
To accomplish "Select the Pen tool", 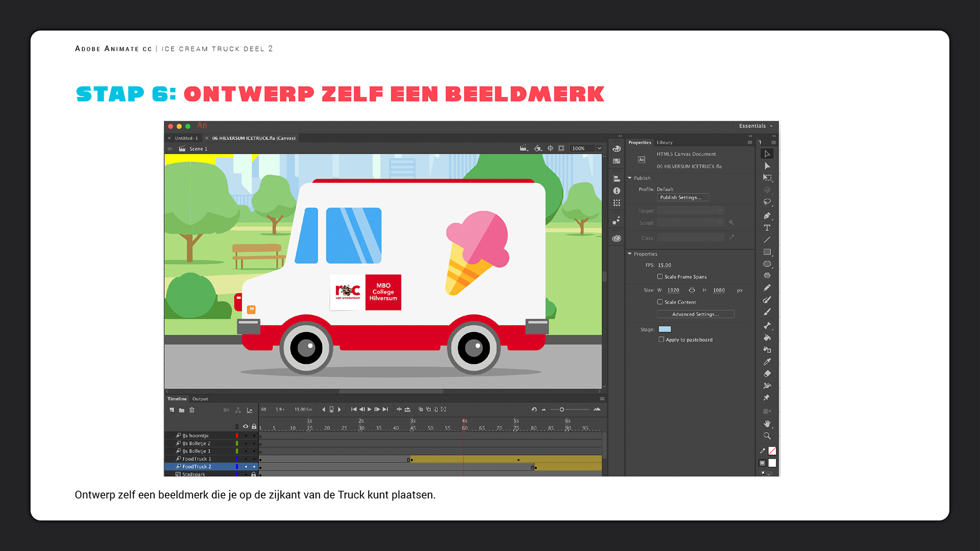I will click(x=767, y=215).
